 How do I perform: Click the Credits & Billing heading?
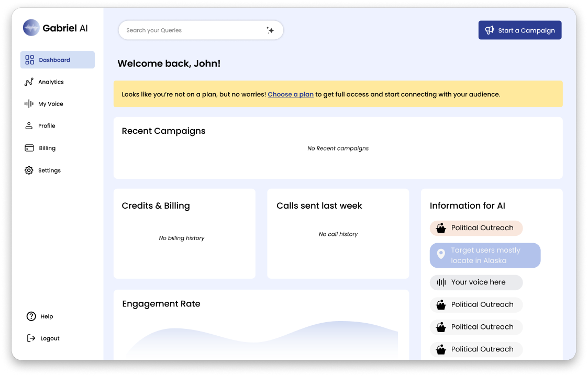(156, 206)
